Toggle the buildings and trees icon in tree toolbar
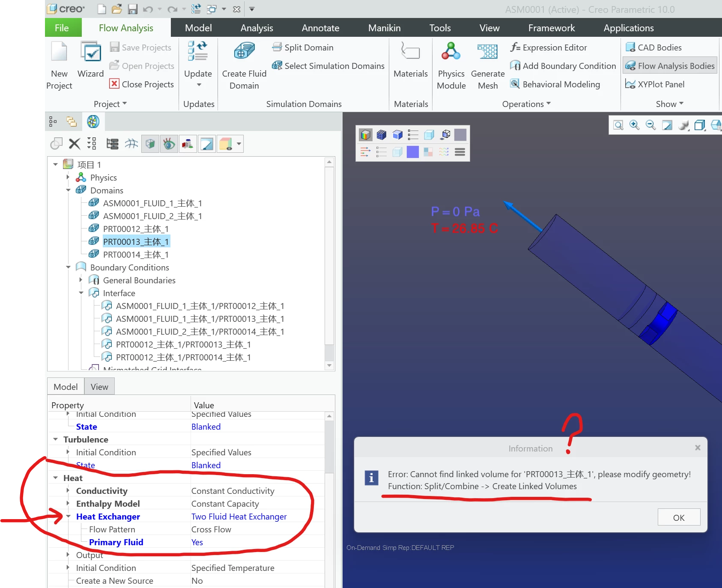 click(x=188, y=144)
